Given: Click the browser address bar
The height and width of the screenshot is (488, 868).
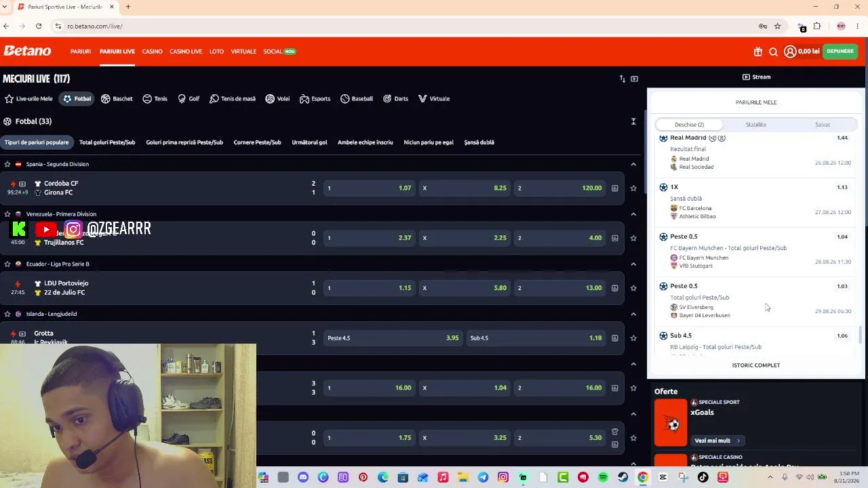Looking at the screenshot, I should coord(407,26).
